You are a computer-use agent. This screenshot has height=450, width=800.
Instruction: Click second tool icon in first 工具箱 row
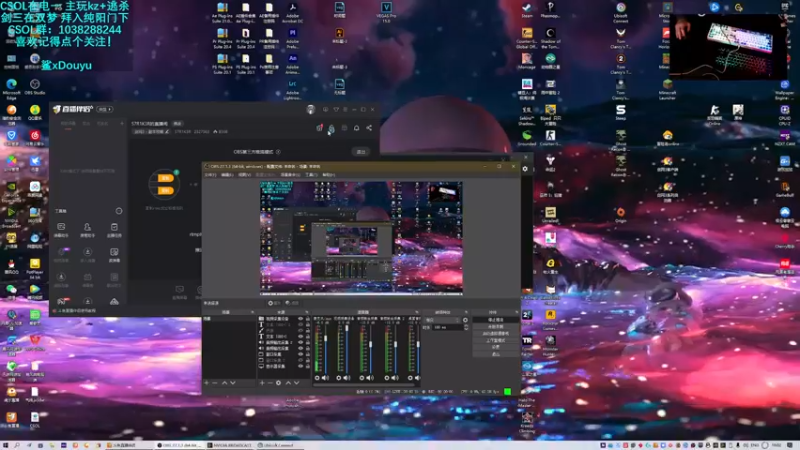coord(87,229)
